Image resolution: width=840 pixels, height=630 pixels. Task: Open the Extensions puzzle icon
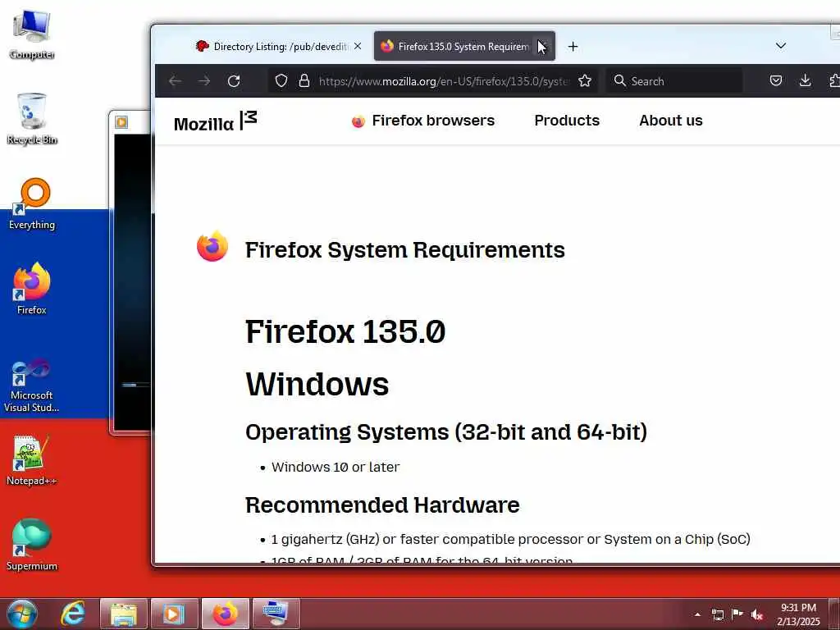click(x=834, y=81)
